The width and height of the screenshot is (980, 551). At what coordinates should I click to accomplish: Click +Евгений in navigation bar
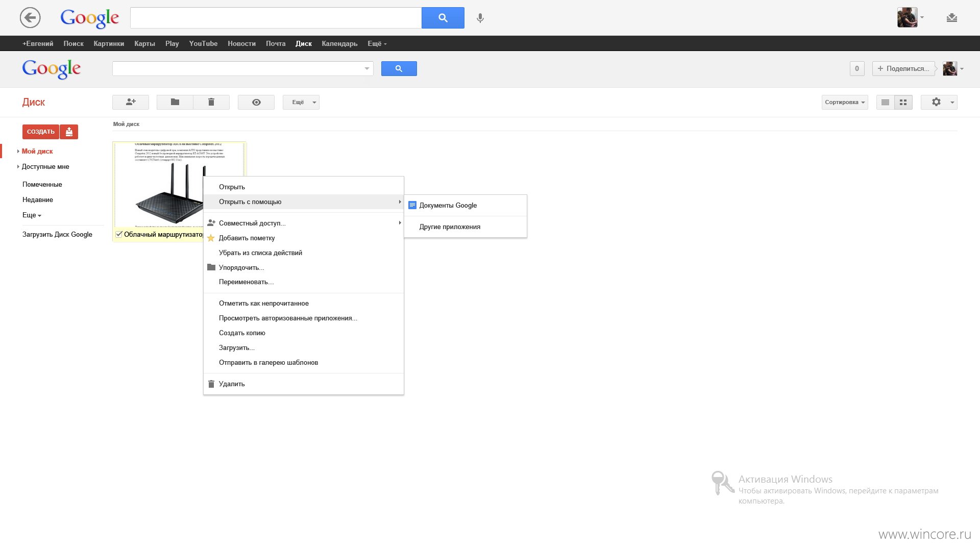[38, 43]
